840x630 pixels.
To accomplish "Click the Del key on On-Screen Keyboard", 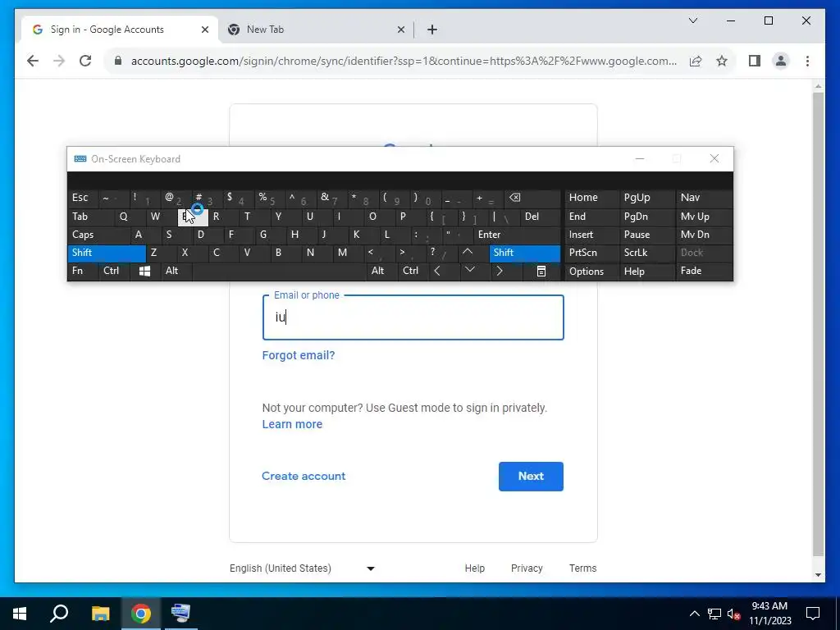I will tap(541, 217).
